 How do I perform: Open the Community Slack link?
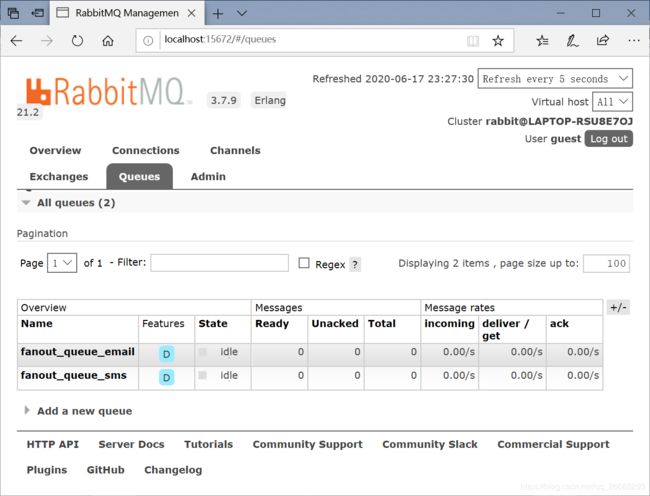(x=430, y=444)
